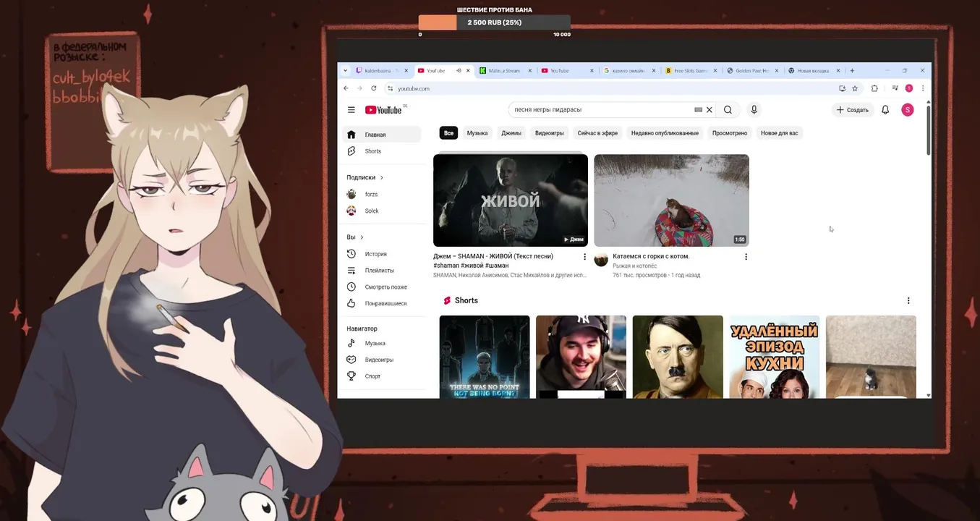
Task: Mute the audio-playing YouTube tab speaker icon
Action: (x=459, y=71)
